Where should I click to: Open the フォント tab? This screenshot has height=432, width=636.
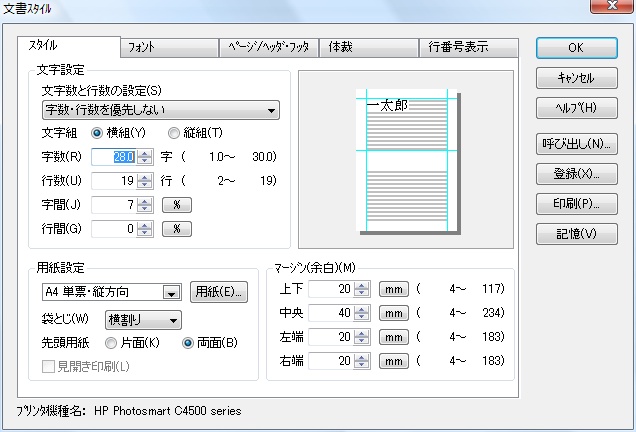[170, 47]
